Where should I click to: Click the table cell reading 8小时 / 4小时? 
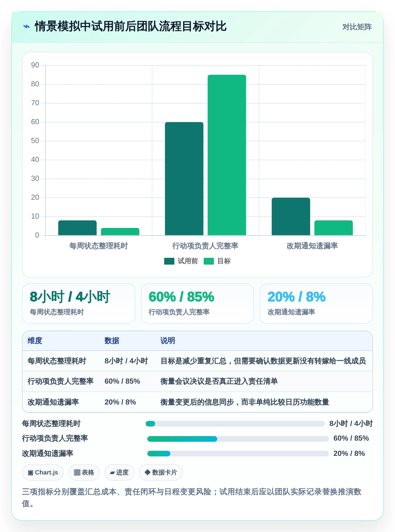(x=126, y=361)
